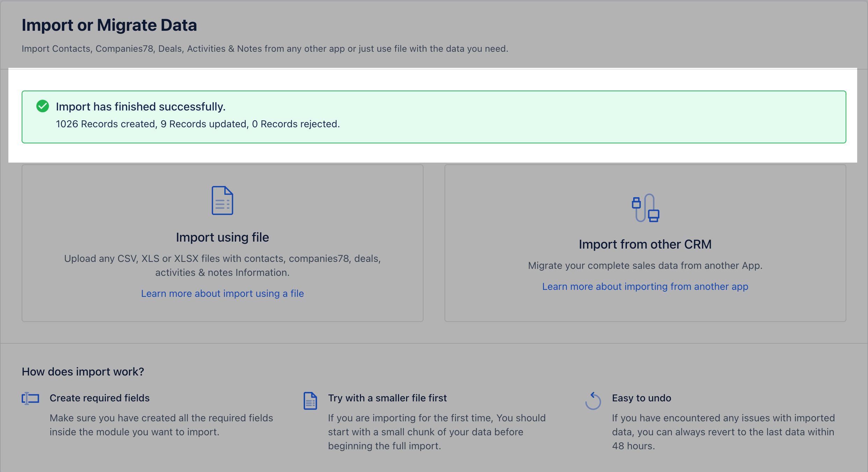Viewport: 868px width, 472px height.
Task: Click the Import or Migrate Data title
Action: tap(109, 25)
